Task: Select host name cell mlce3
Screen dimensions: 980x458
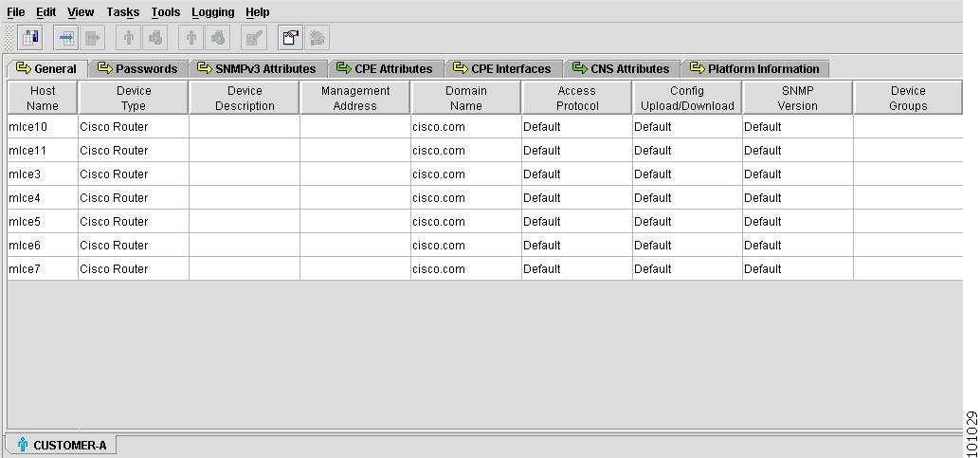Action: pos(43,174)
